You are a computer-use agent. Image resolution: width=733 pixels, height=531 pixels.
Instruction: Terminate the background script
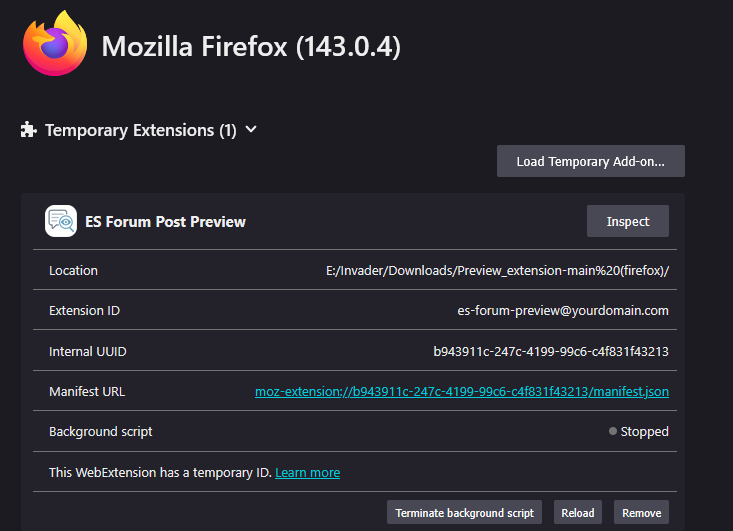point(464,513)
